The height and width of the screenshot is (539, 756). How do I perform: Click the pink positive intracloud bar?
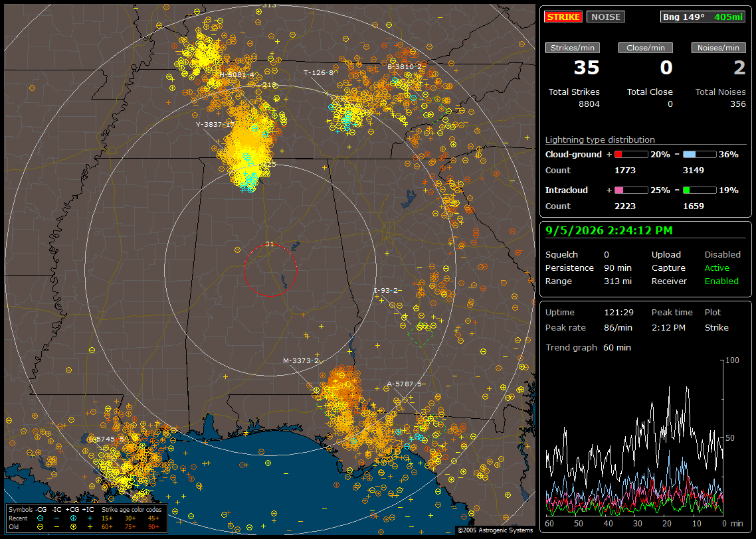coord(631,191)
